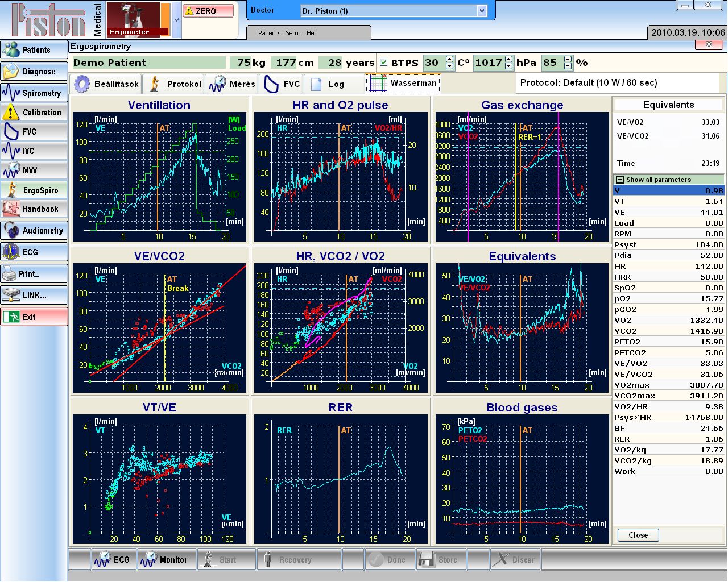Click the ECG button in bottom toolbar
The height and width of the screenshot is (582, 728).
click(x=113, y=559)
